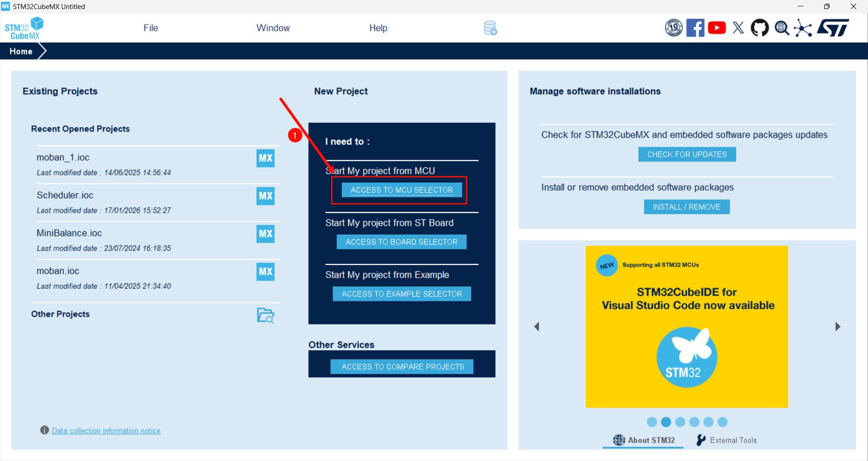868x461 pixels.
Task: Click ACCESS TO MCU SELECTOR button
Action: coord(402,190)
